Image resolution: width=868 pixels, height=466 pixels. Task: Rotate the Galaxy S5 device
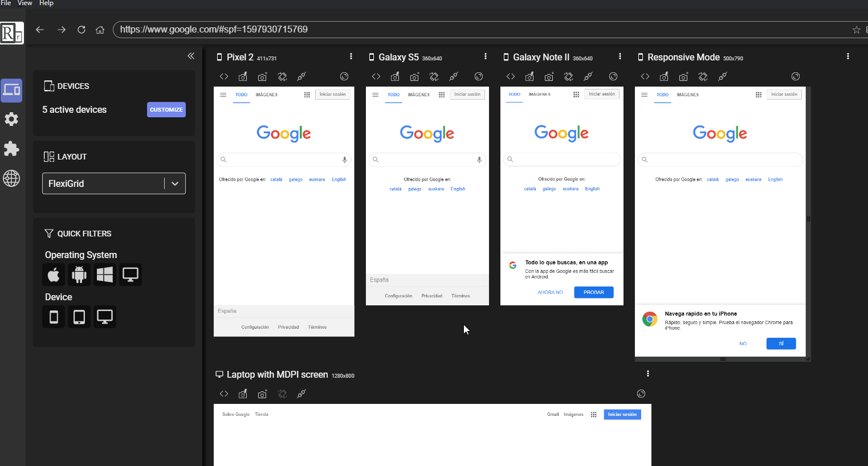(x=434, y=76)
